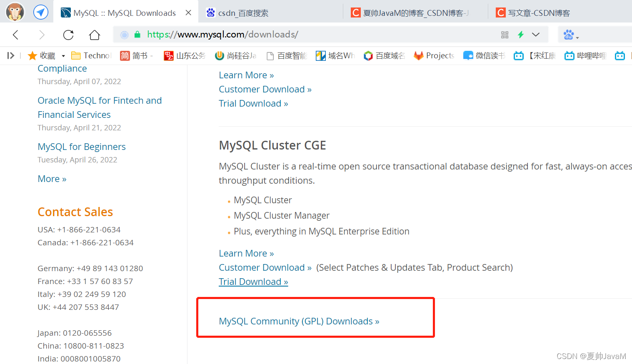This screenshot has height=364, width=632.
Task: Click underlined Trial Download under Cluster CGE
Action: point(253,282)
